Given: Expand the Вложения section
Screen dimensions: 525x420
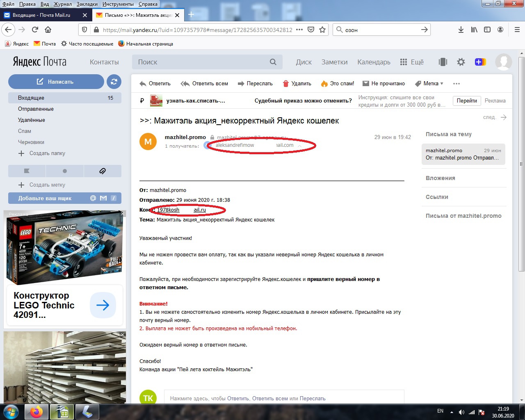Looking at the screenshot, I should coord(441,178).
